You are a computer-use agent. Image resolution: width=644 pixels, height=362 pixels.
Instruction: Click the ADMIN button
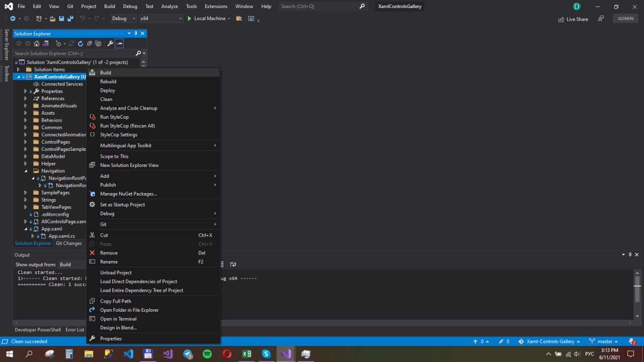[625, 19]
